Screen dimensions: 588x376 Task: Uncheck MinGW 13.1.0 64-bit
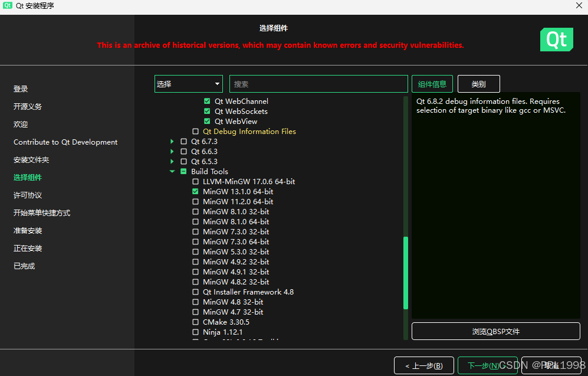(195, 191)
